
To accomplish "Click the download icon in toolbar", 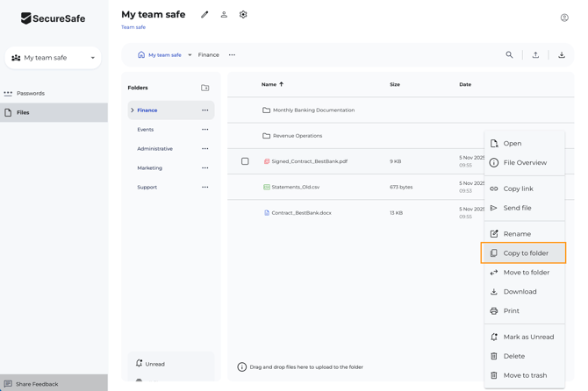I will pos(562,55).
